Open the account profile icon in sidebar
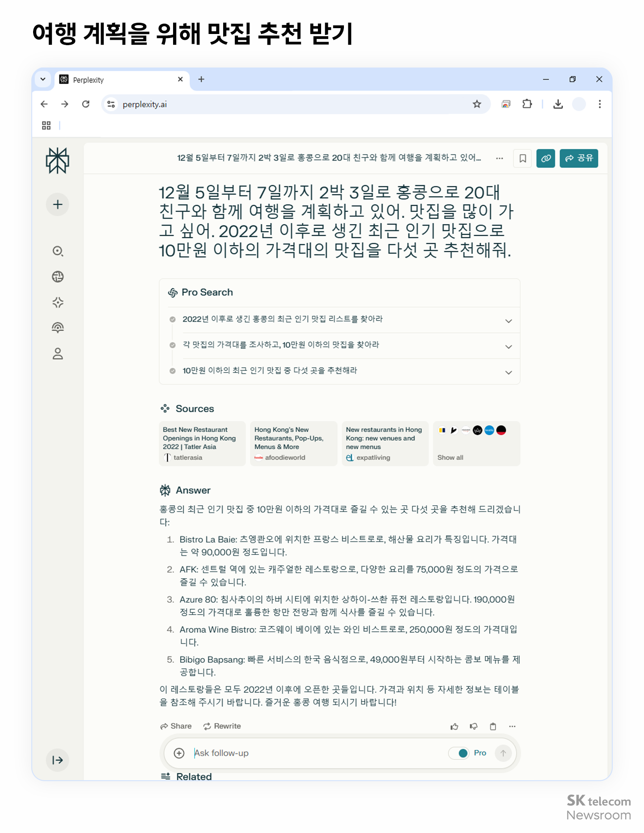 pyautogui.click(x=58, y=354)
